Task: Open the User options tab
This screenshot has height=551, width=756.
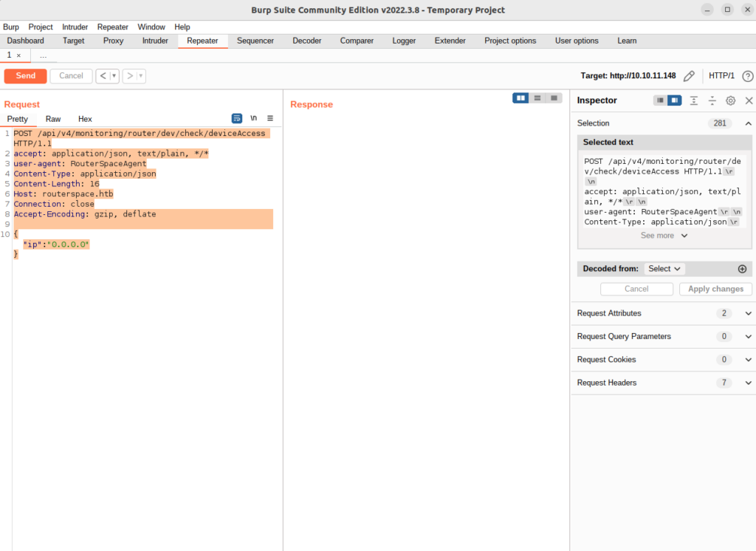Action: (577, 41)
